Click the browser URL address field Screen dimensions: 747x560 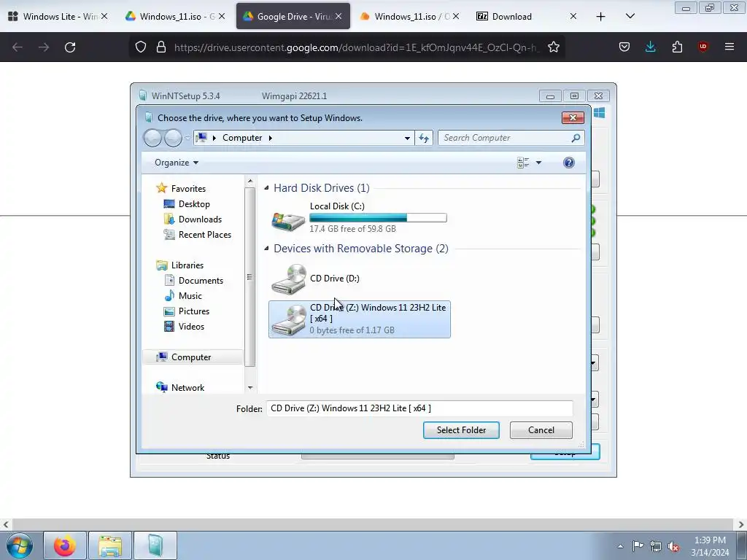tap(357, 47)
